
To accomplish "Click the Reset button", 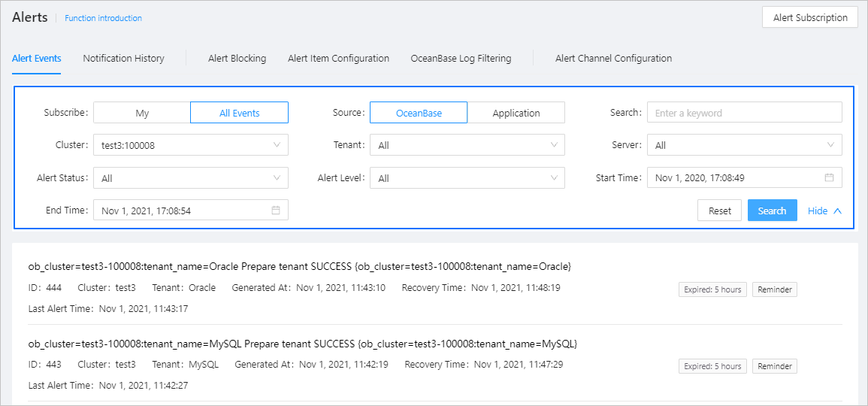I will pos(719,211).
